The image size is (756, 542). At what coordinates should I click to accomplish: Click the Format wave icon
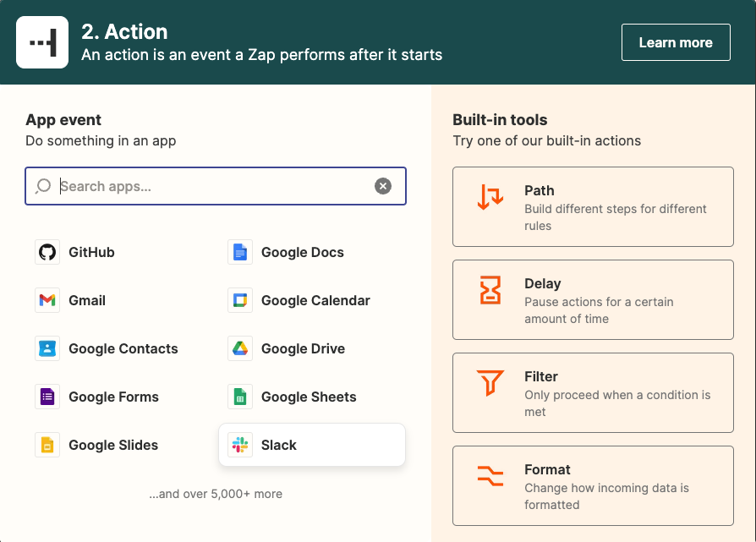tap(490, 476)
